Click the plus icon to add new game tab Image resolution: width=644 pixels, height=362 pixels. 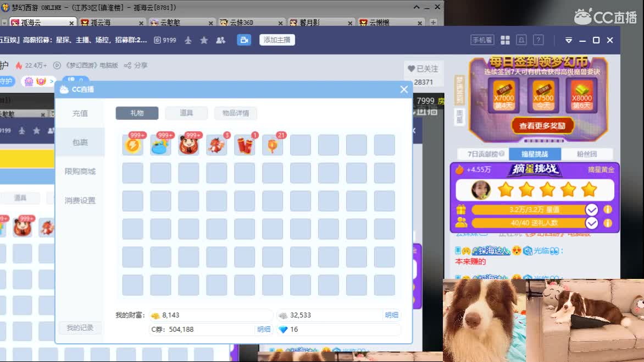pos(434,23)
